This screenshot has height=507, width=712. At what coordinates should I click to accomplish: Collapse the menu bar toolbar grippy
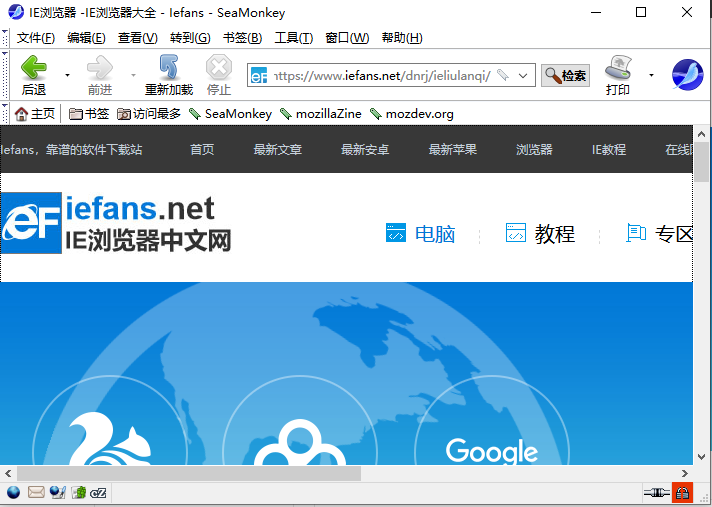(5, 38)
